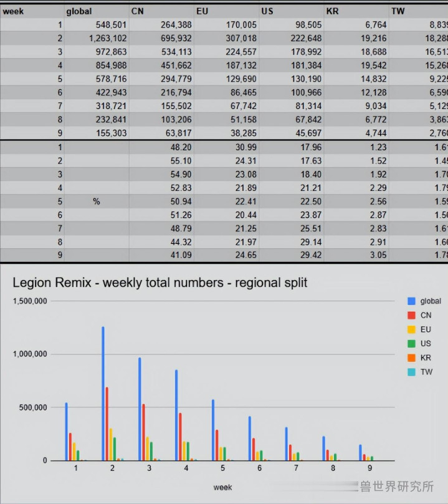Screen dimensions: 448x504
Task: Select the "global" table column header
Action: coord(79,11)
